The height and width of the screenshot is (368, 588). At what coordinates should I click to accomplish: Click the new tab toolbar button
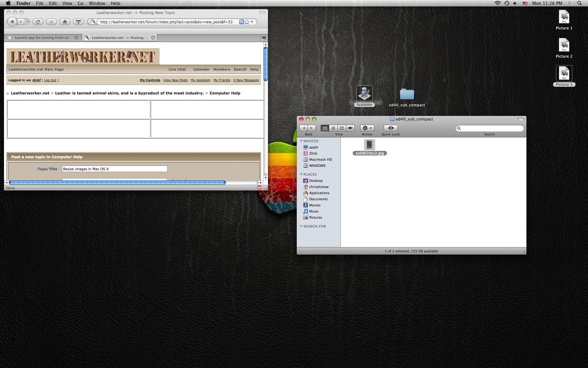pyautogui.click(x=78, y=22)
